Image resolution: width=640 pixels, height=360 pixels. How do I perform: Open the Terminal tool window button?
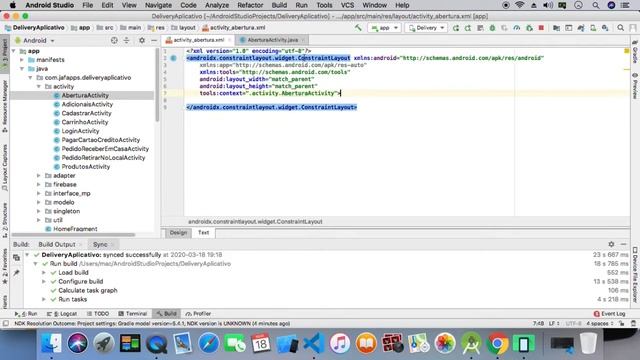click(x=132, y=314)
